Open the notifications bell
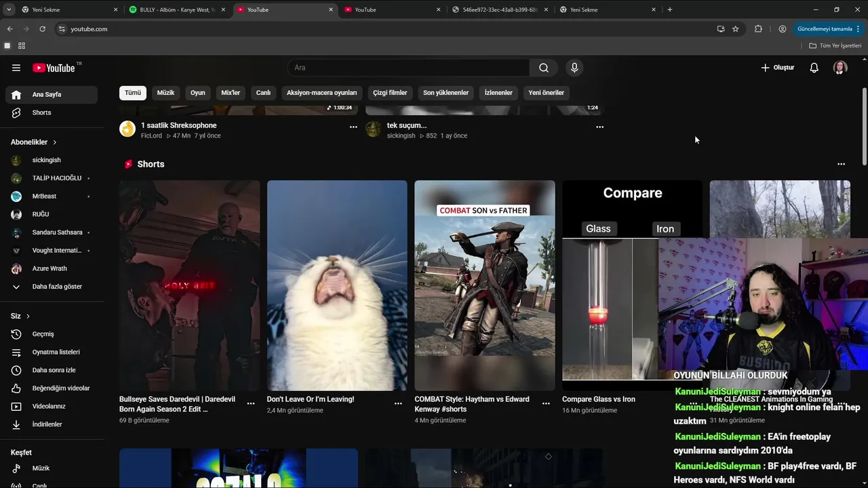This screenshot has width=868, height=488. 814,68
